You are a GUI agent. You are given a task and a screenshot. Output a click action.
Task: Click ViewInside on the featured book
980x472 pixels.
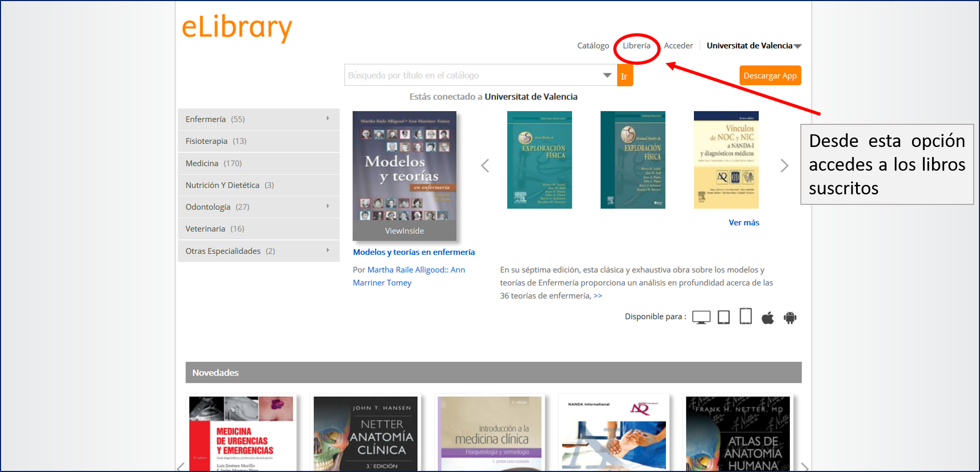pos(404,231)
